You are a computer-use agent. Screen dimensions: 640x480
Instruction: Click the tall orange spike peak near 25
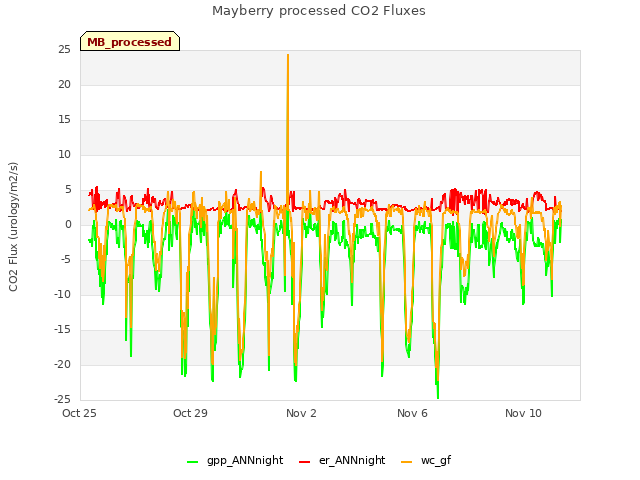point(288,55)
